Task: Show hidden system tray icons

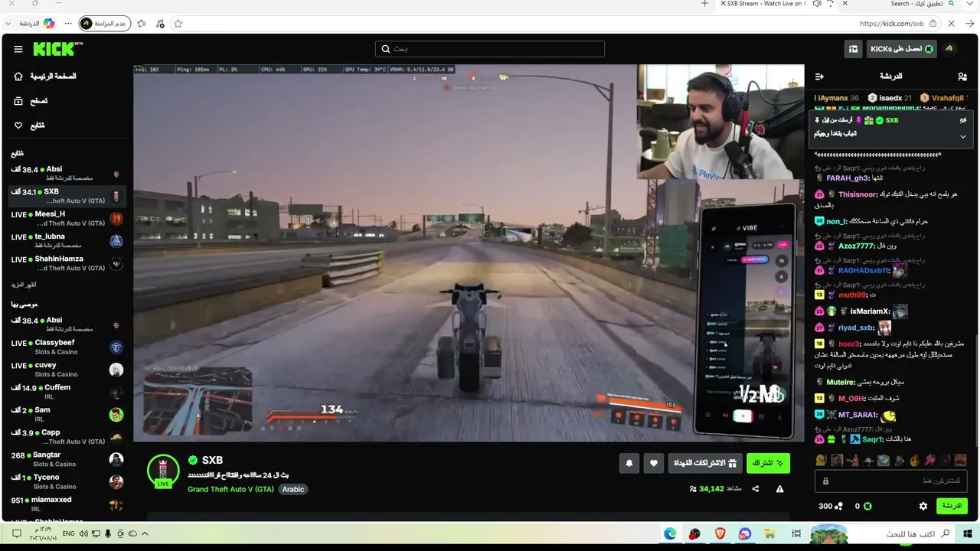Action: tap(145, 533)
